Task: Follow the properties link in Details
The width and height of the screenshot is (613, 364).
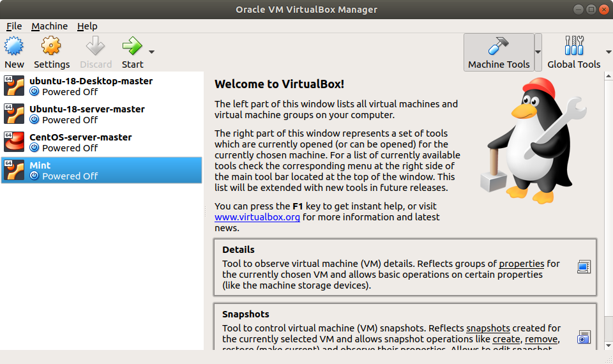Action: click(x=522, y=264)
